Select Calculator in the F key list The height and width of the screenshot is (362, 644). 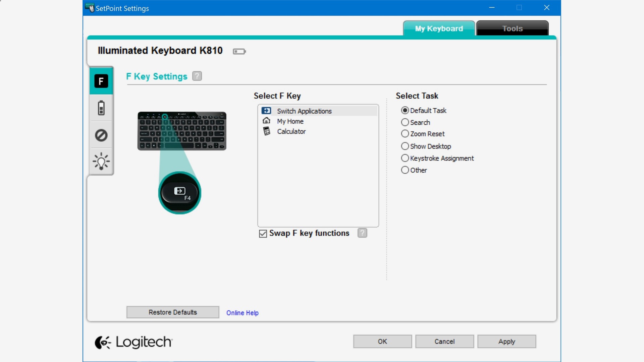291,131
